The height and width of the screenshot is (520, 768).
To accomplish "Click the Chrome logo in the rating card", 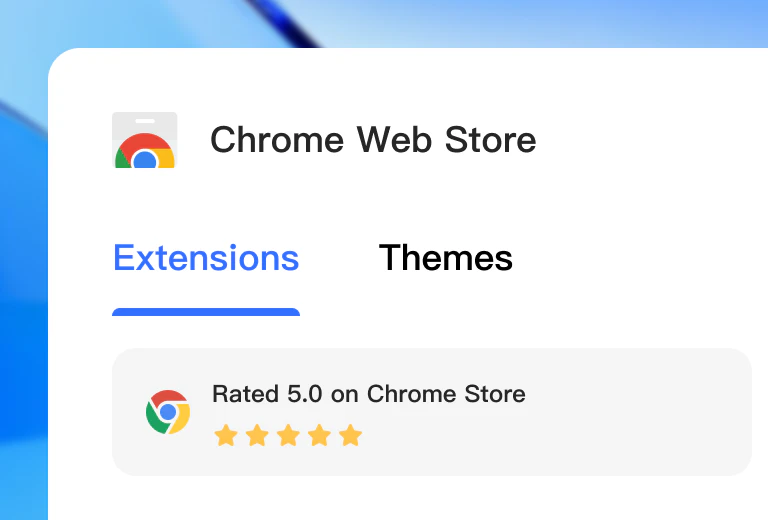I will point(168,412).
